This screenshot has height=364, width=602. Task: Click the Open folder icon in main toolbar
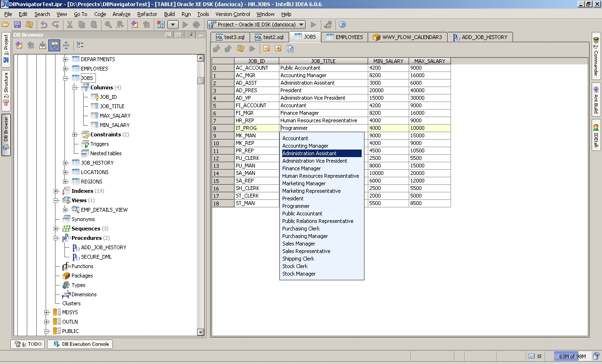pyautogui.click(x=6, y=24)
